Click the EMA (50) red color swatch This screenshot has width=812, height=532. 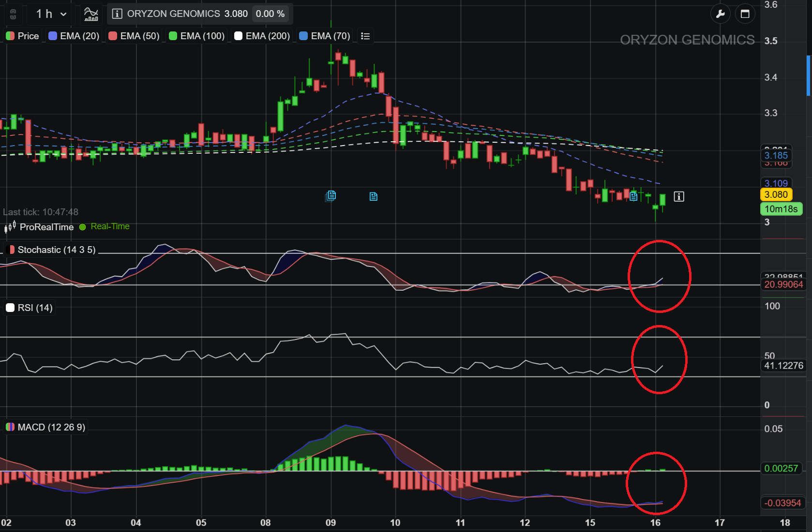click(113, 35)
